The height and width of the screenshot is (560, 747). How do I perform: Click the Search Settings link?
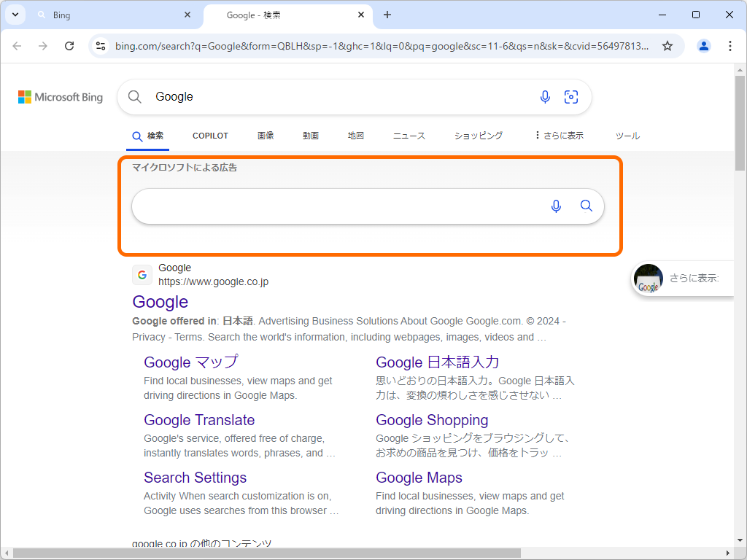tap(195, 478)
